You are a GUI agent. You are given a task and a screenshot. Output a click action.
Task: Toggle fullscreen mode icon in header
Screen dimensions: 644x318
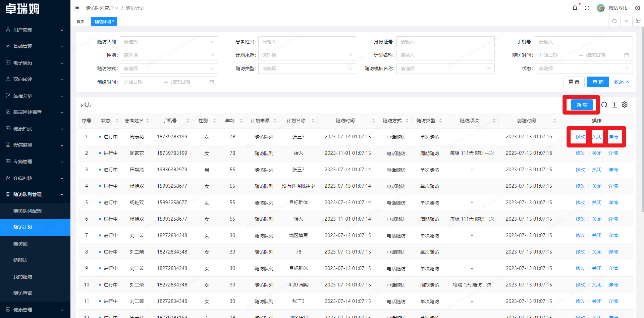point(587,8)
